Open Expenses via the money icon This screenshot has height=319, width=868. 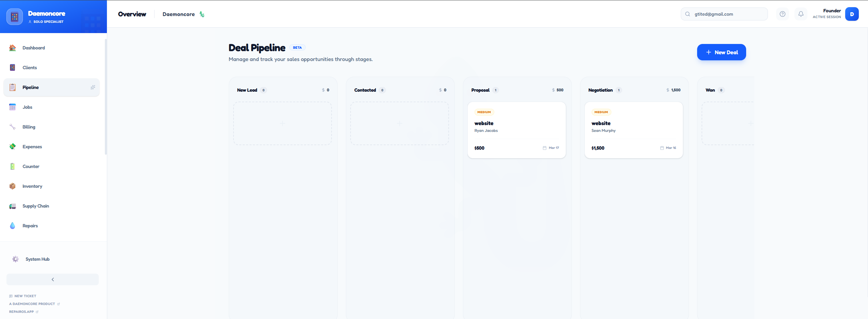[13, 147]
